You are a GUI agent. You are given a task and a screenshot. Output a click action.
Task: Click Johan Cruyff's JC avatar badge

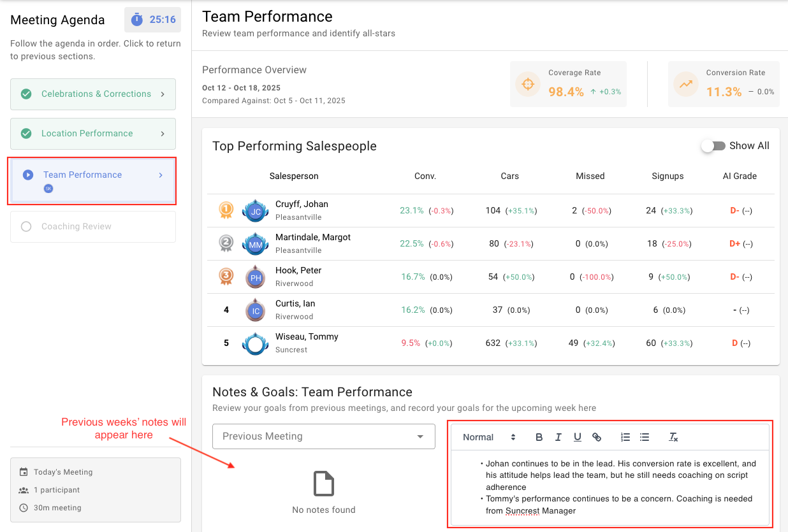click(256, 210)
